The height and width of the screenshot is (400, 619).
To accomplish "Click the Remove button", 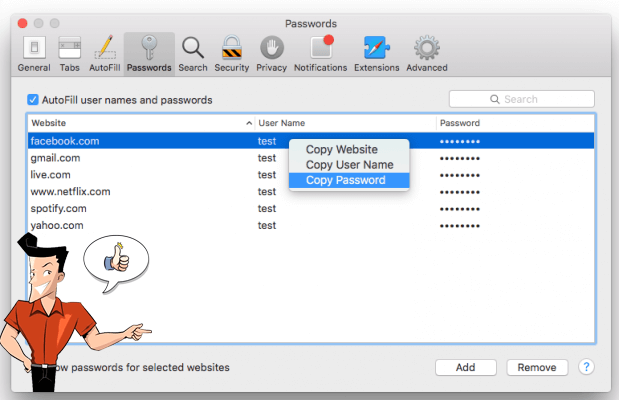I will [537, 367].
